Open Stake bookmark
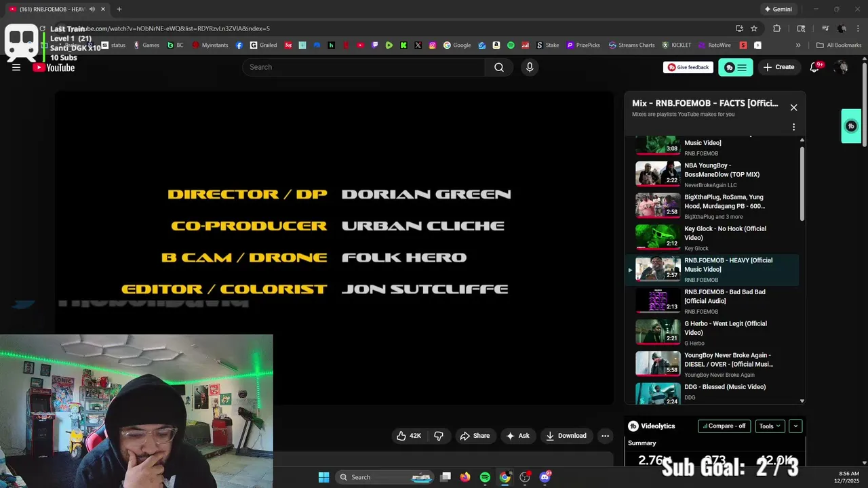The width and height of the screenshot is (868, 488). click(547, 45)
